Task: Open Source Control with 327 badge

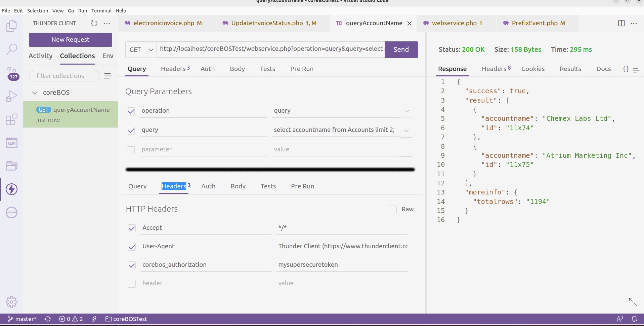Action: (x=12, y=73)
